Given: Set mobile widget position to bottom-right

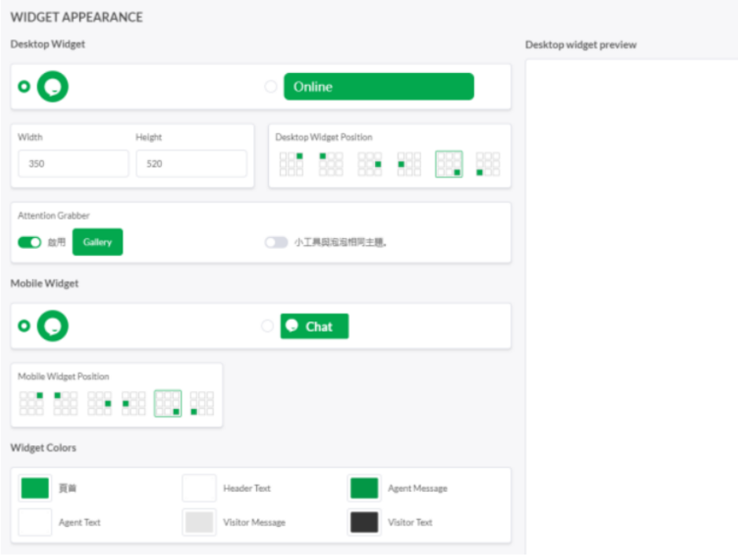Looking at the screenshot, I should 167,403.
